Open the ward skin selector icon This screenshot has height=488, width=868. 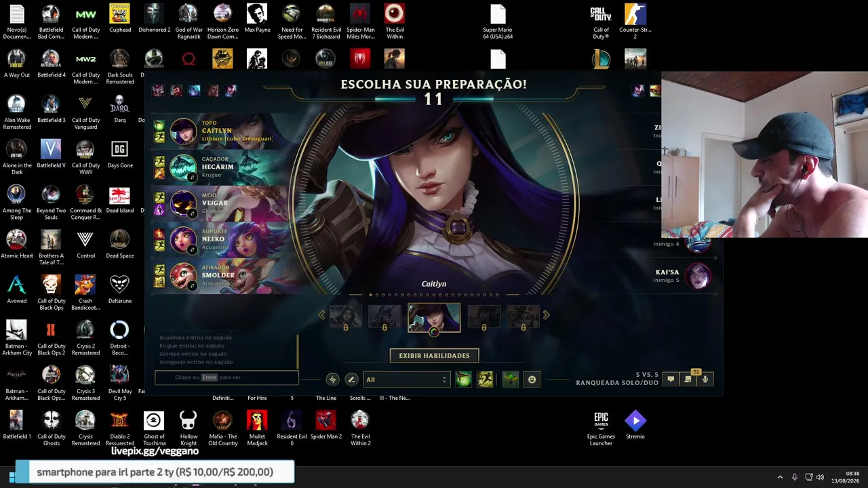[x=511, y=380]
